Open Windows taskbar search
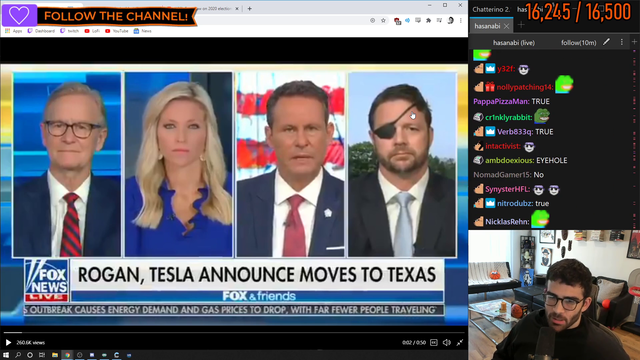This screenshot has width=640, height=360. click(18, 355)
